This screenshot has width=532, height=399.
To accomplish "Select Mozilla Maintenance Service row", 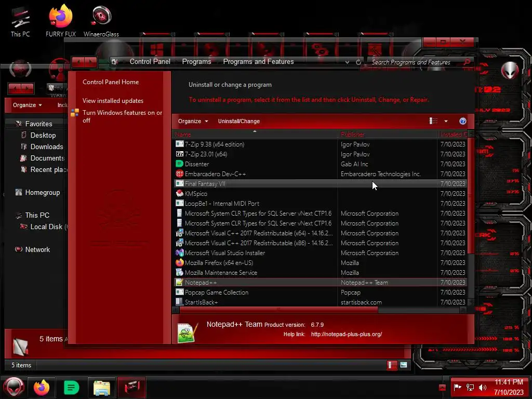I will coord(320,272).
